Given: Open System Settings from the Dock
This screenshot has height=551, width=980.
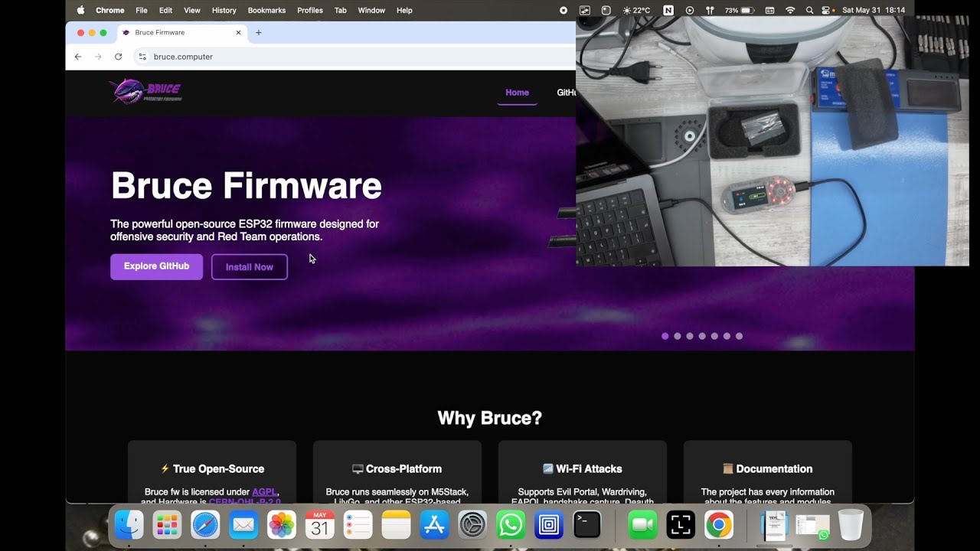Looking at the screenshot, I should tap(472, 525).
